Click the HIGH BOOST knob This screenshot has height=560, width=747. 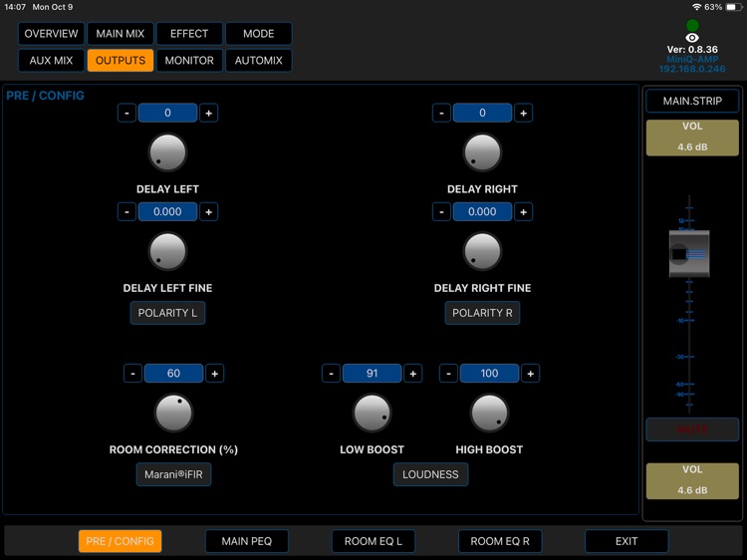pos(489,413)
